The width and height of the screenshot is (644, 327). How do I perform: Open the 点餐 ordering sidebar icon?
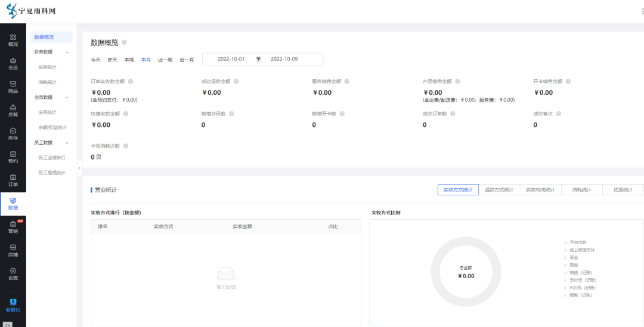(x=13, y=110)
